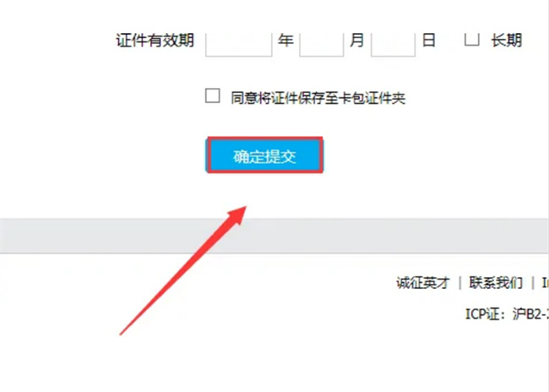The width and height of the screenshot is (549, 392).
Task: Click the 确定提交 submit button
Action: 264,155
